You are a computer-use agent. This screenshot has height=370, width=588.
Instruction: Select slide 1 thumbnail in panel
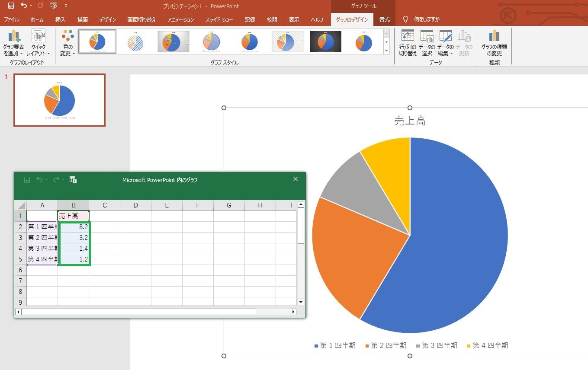[x=59, y=100]
